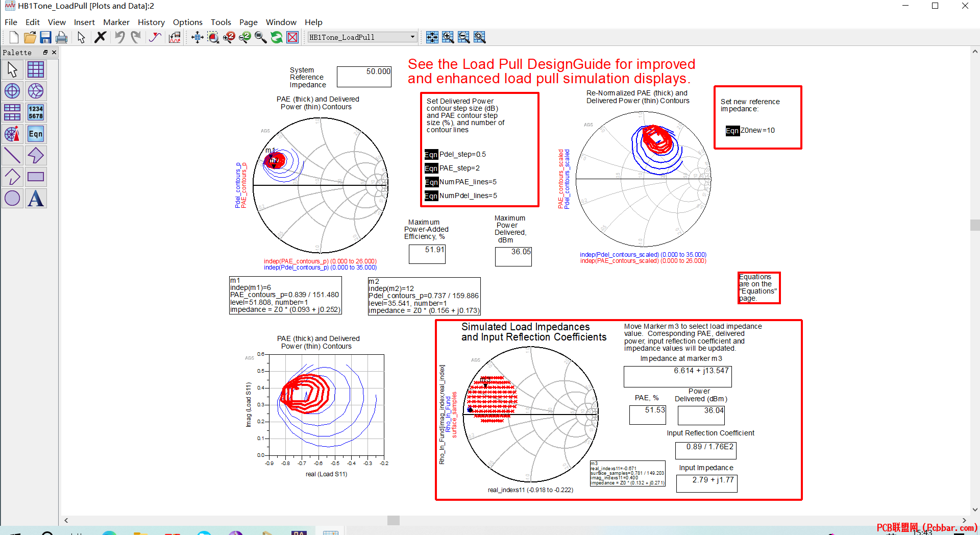Viewport: 980px width, 535px height.
Task: Select the rectangle drawing tool
Action: tap(36, 177)
